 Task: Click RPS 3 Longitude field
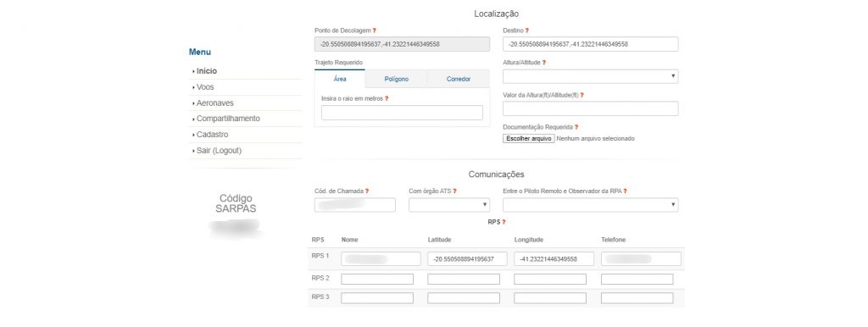tap(550, 298)
